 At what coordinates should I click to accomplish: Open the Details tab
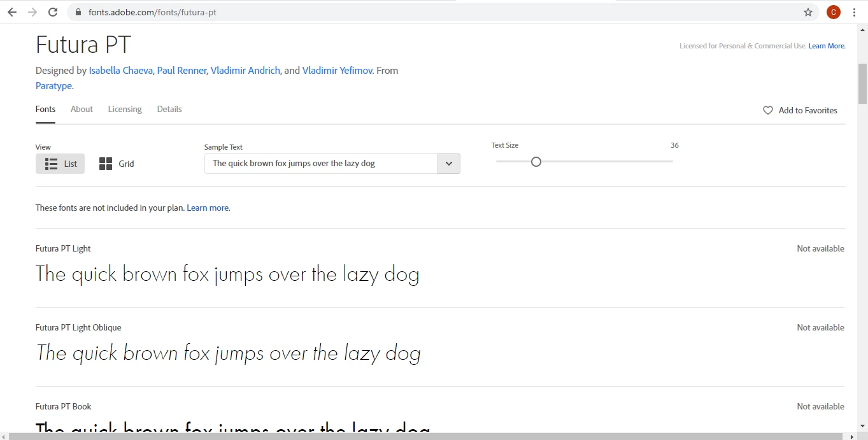pyautogui.click(x=169, y=110)
